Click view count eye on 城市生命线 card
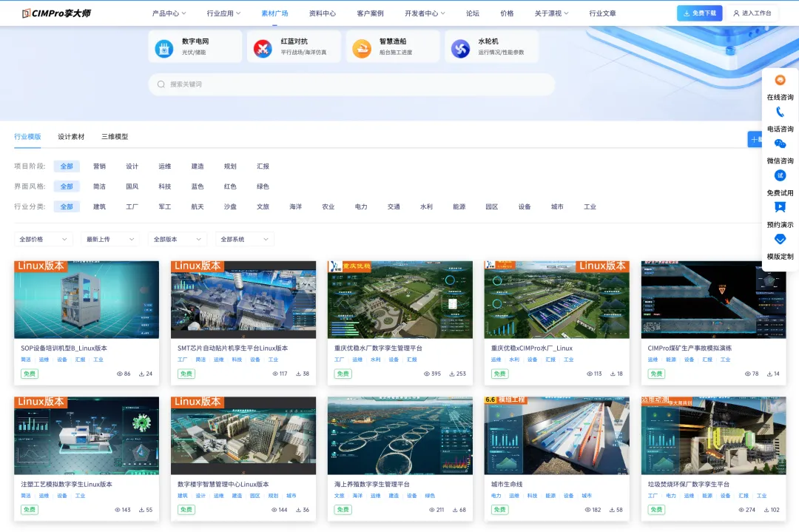Image resolution: width=799 pixels, height=532 pixels. pyautogui.click(x=587, y=510)
